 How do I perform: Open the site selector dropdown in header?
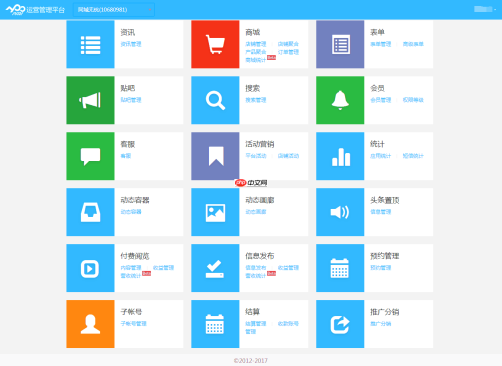(114, 10)
